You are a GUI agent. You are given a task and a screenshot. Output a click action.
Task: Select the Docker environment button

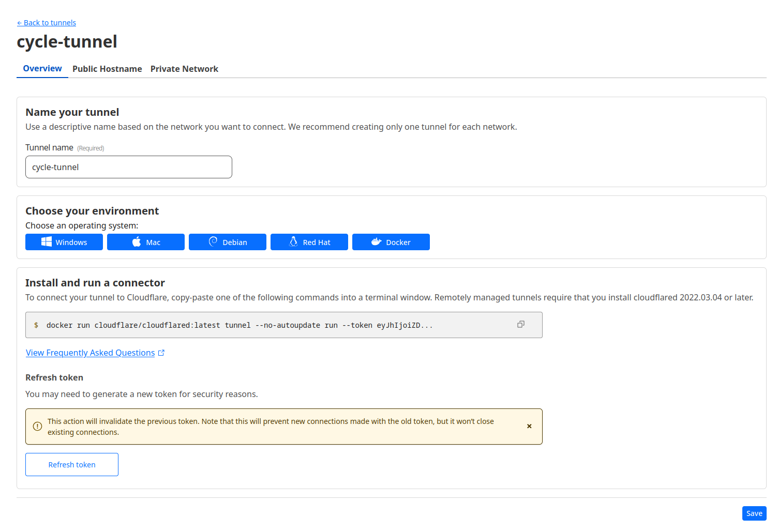pyautogui.click(x=391, y=242)
